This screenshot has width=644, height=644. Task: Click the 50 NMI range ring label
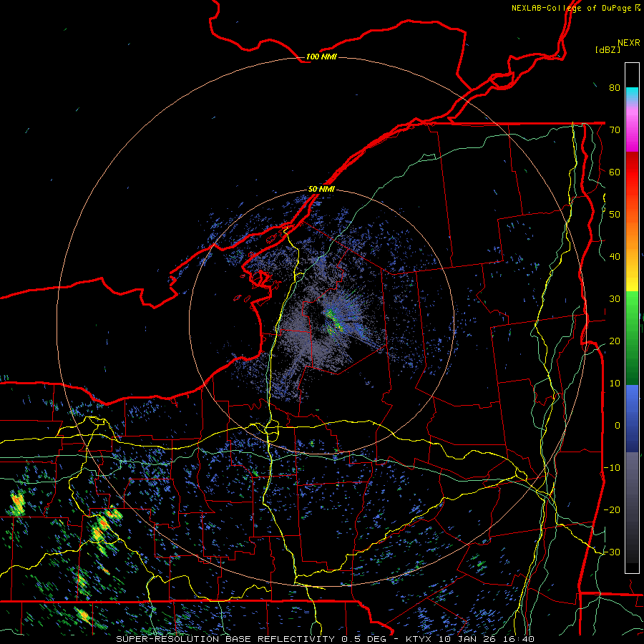[321, 190]
